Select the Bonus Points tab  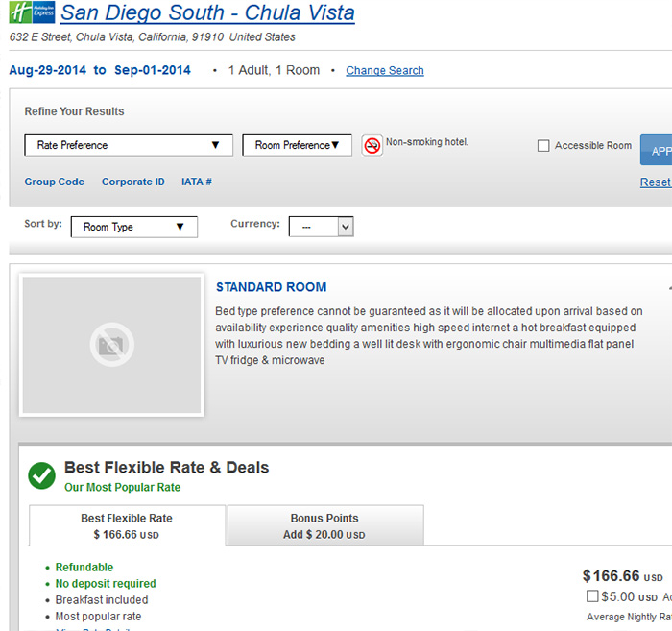[325, 526]
